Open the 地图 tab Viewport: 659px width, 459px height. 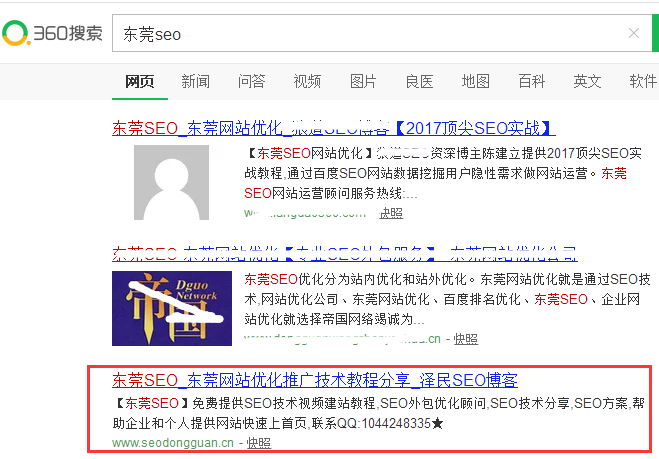click(475, 81)
